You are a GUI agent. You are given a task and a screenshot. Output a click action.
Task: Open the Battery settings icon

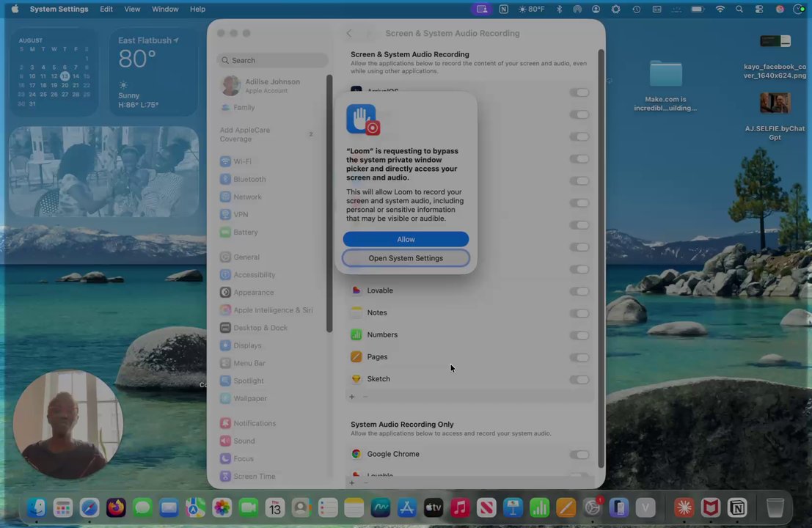point(225,232)
